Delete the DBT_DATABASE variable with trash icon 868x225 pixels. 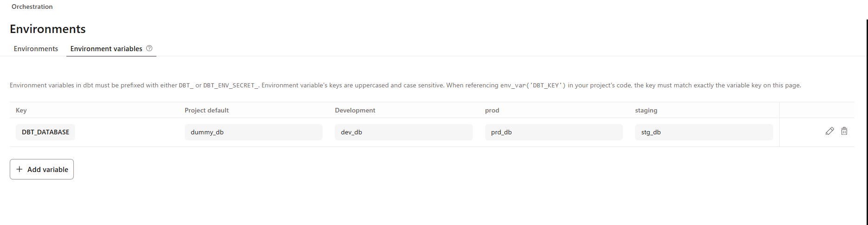click(x=844, y=132)
